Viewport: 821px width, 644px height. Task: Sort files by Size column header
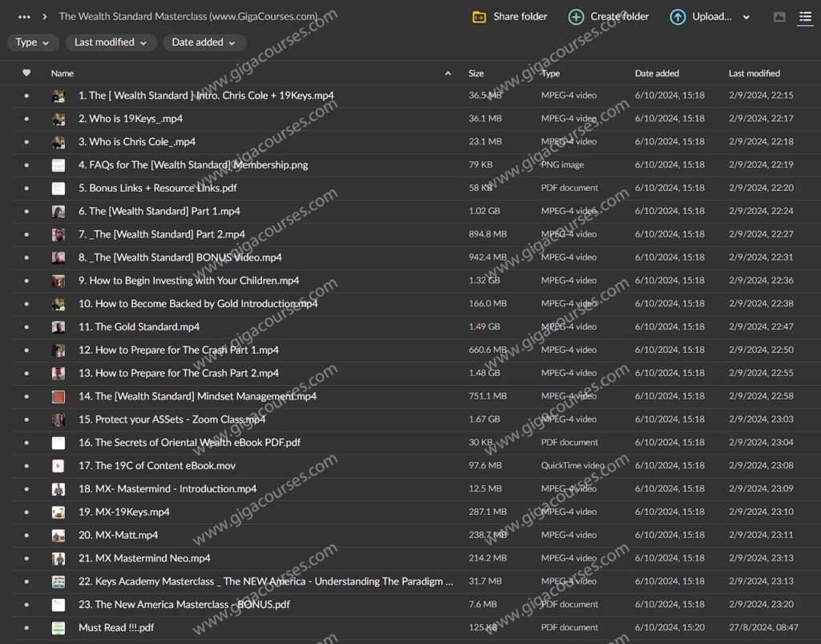(476, 73)
